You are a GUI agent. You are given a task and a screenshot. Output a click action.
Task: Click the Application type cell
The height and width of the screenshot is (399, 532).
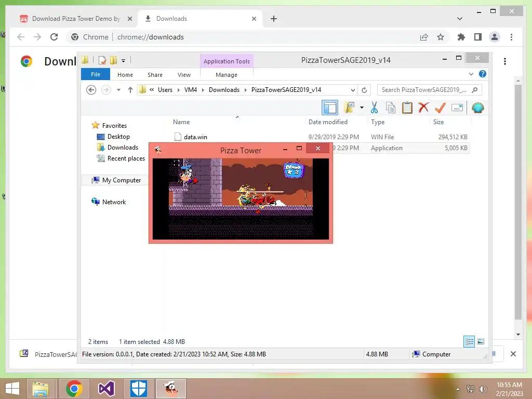pos(387,148)
